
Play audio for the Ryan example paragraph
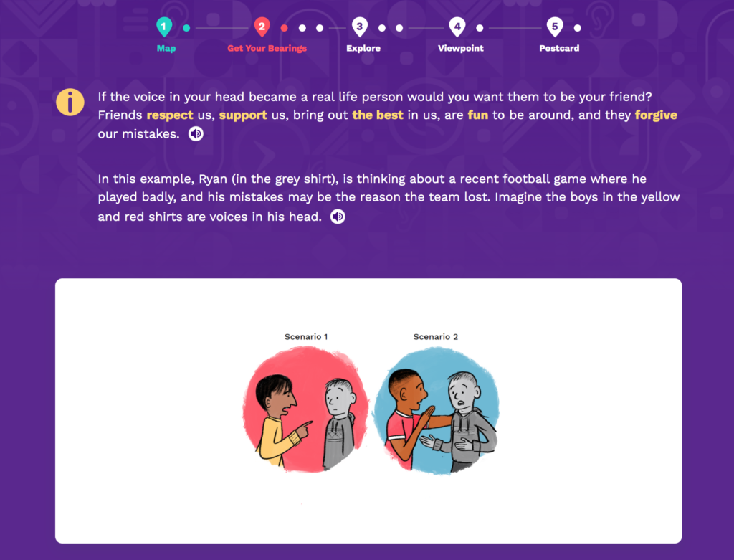pyautogui.click(x=338, y=217)
